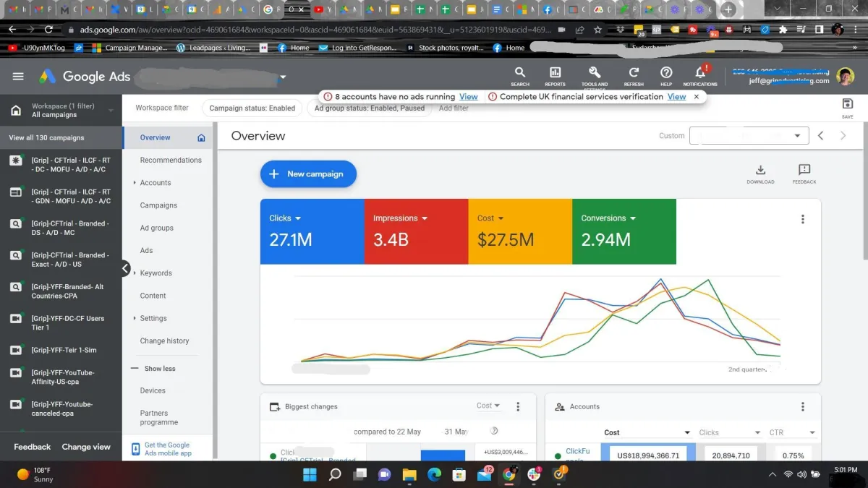This screenshot has height=488, width=868.
Task: Go to previous date range arrow
Action: [x=821, y=136]
